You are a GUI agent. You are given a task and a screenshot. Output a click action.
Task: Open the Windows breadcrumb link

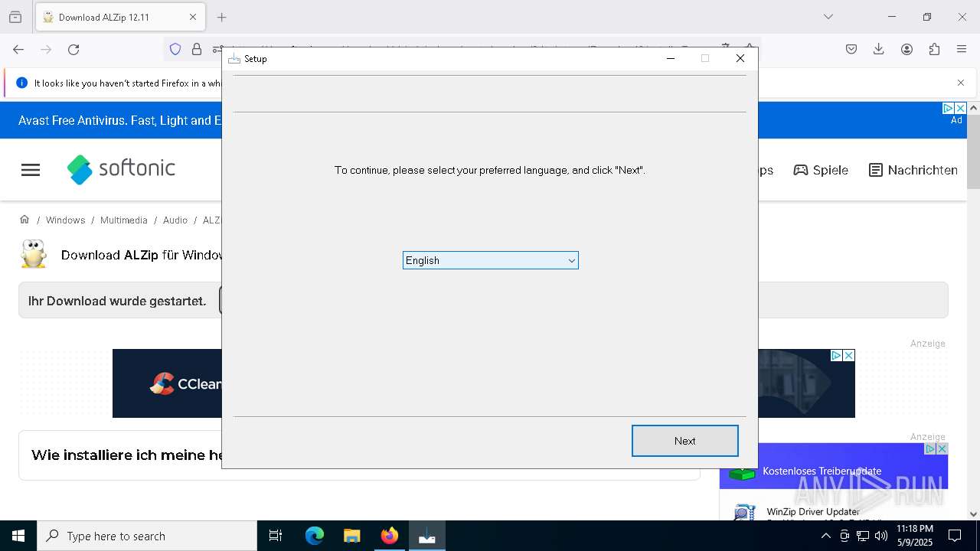click(x=65, y=220)
